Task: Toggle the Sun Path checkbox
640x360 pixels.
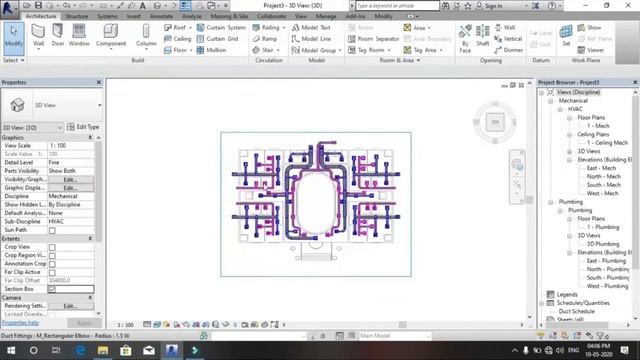Action: point(52,231)
